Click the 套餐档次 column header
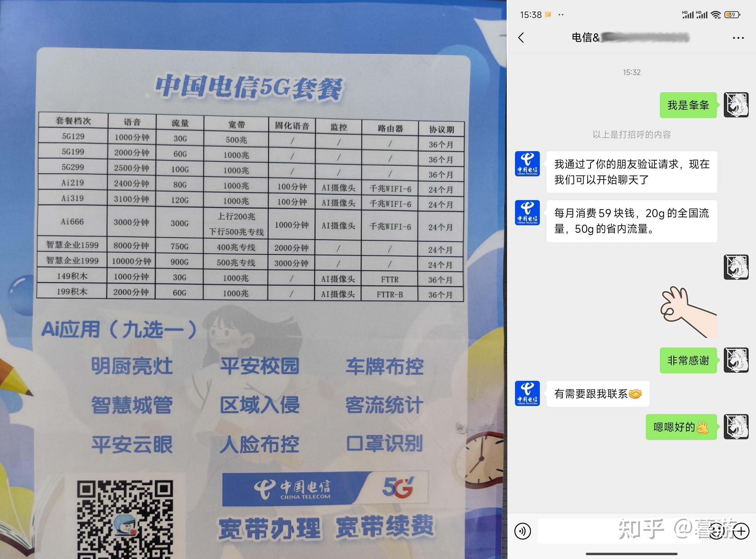The width and height of the screenshot is (756, 559). click(x=73, y=121)
